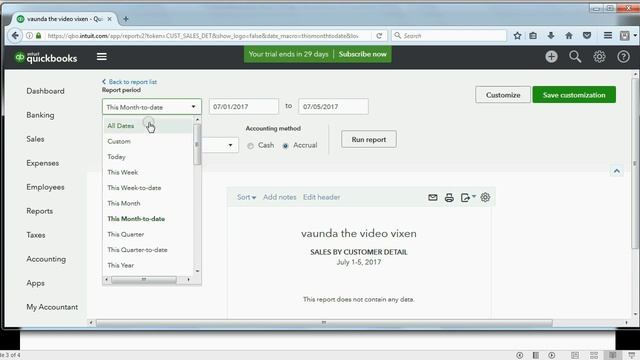This screenshot has height=360, width=640.
Task: Choose This Week from the list
Action: 148,172
